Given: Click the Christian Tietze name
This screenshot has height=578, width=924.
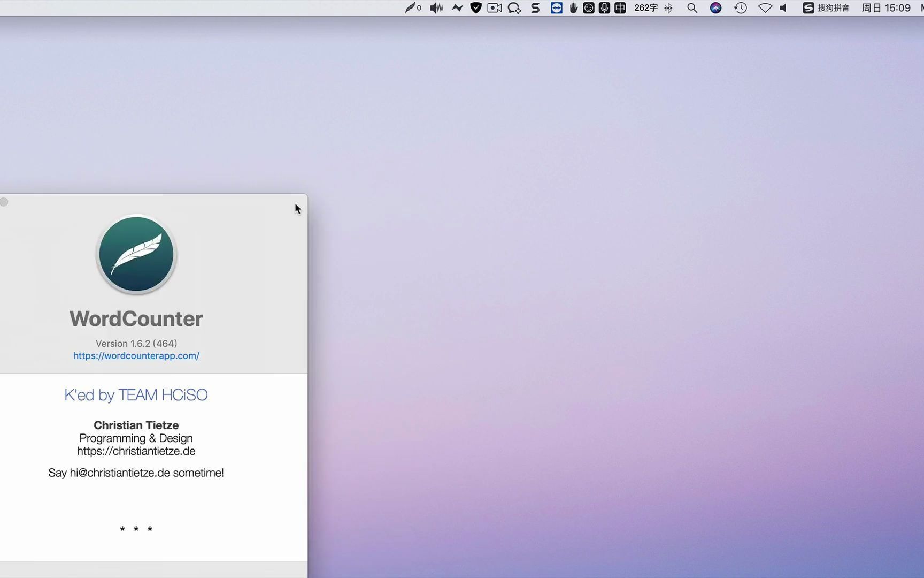Looking at the screenshot, I should [136, 425].
